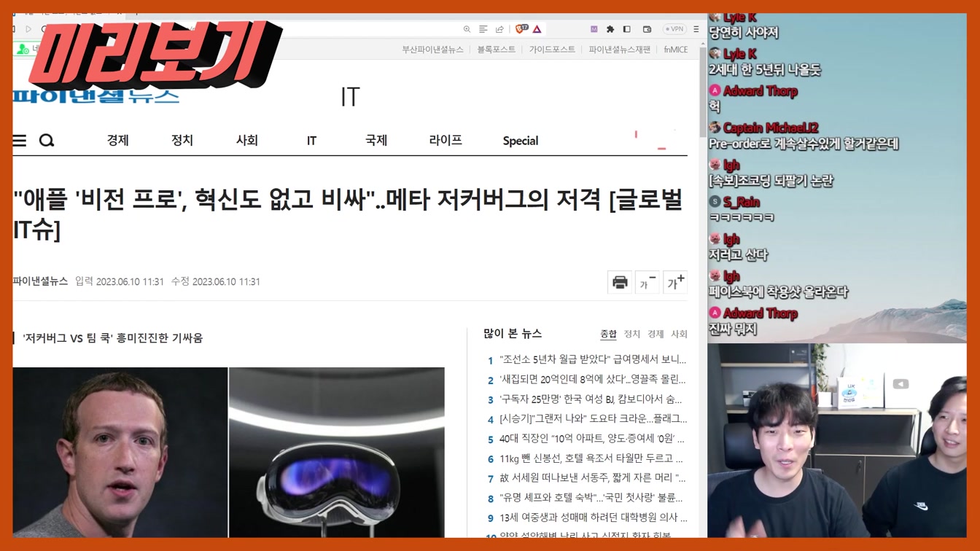Open 파이낸셜뉴스재팬 top link
Image resolution: width=980 pixels, height=551 pixels.
pos(620,50)
